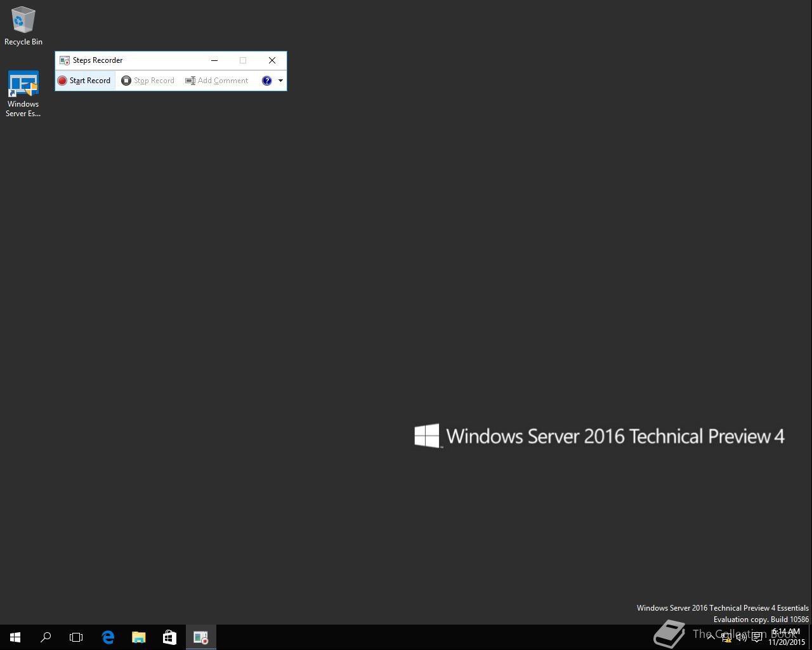The image size is (812, 650).
Task: Open Task View from the taskbar
Action: (76, 637)
